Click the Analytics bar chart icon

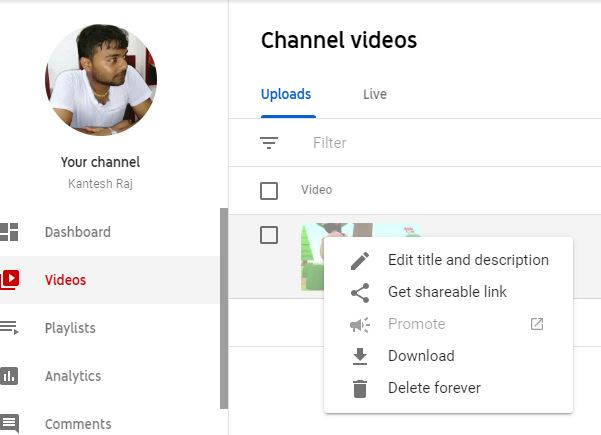(9, 376)
